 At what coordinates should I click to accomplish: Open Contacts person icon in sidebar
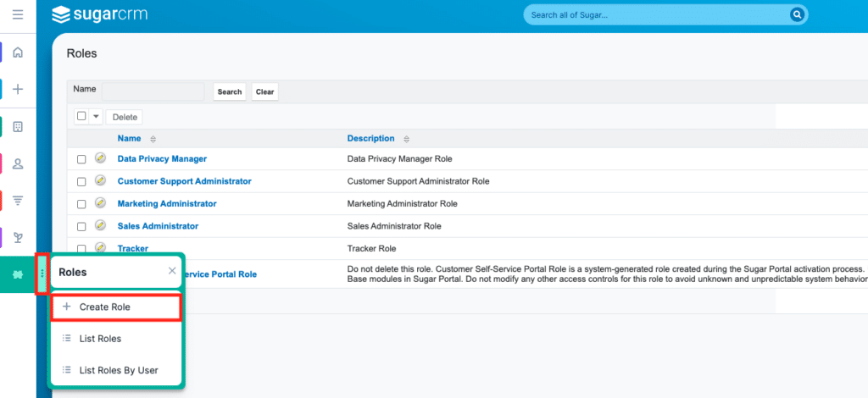click(18, 164)
